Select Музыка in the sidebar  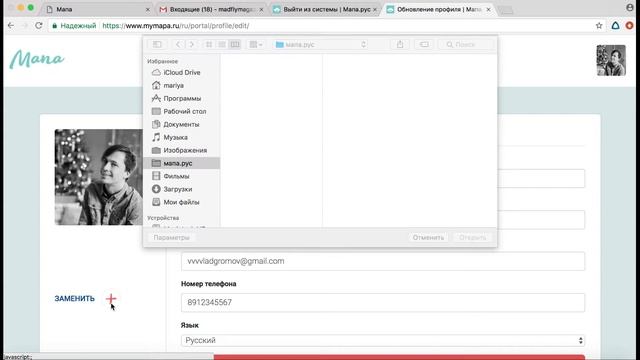click(x=182, y=138)
